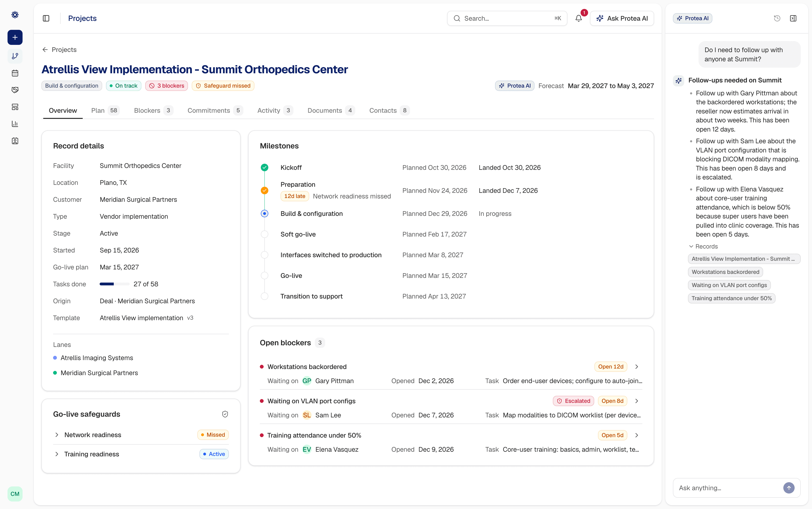Click the Atrellis Imaging Systems lane color dot
The width and height of the screenshot is (812, 509).
55,358
